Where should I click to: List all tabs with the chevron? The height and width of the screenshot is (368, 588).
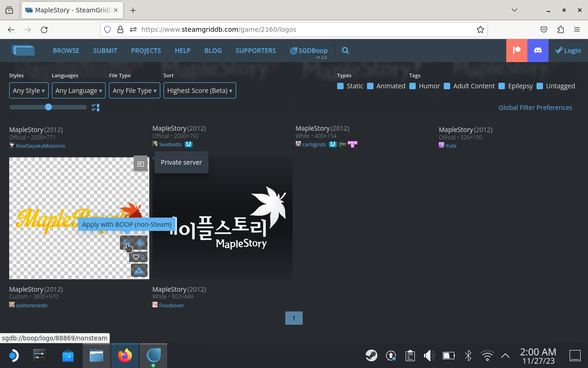coord(514,10)
